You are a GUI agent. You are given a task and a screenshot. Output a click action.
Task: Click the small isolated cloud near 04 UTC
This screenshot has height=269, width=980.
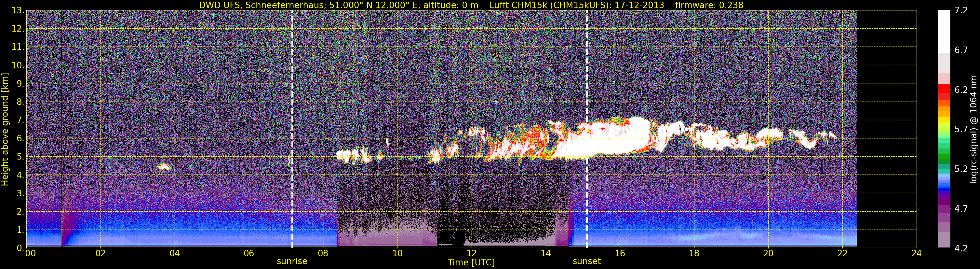pos(164,166)
